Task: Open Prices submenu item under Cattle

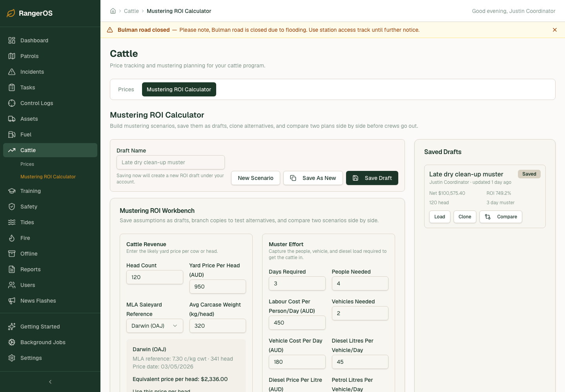Action: click(x=27, y=164)
